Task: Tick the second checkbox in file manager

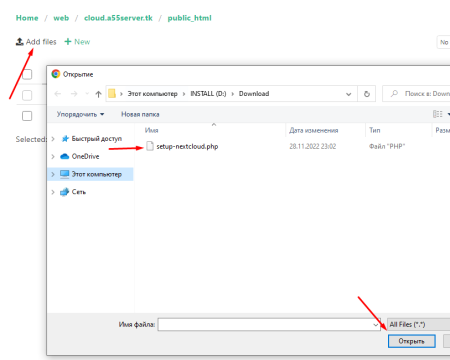Action: [x=27, y=95]
